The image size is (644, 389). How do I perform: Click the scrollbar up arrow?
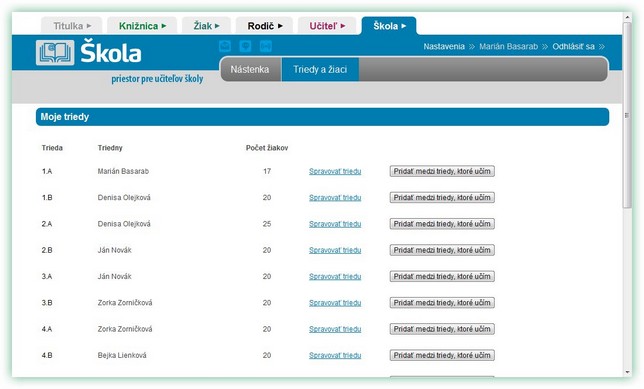[627, 17]
